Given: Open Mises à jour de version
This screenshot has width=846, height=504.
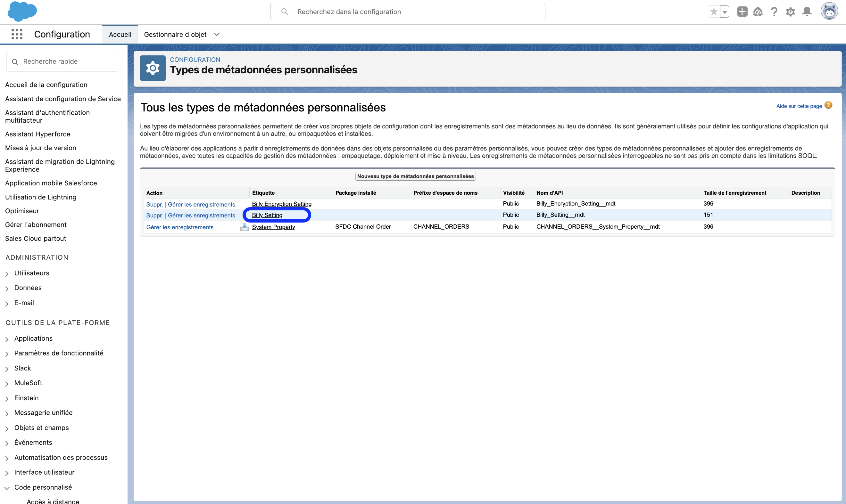Looking at the screenshot, I should (x=40, y=148).
